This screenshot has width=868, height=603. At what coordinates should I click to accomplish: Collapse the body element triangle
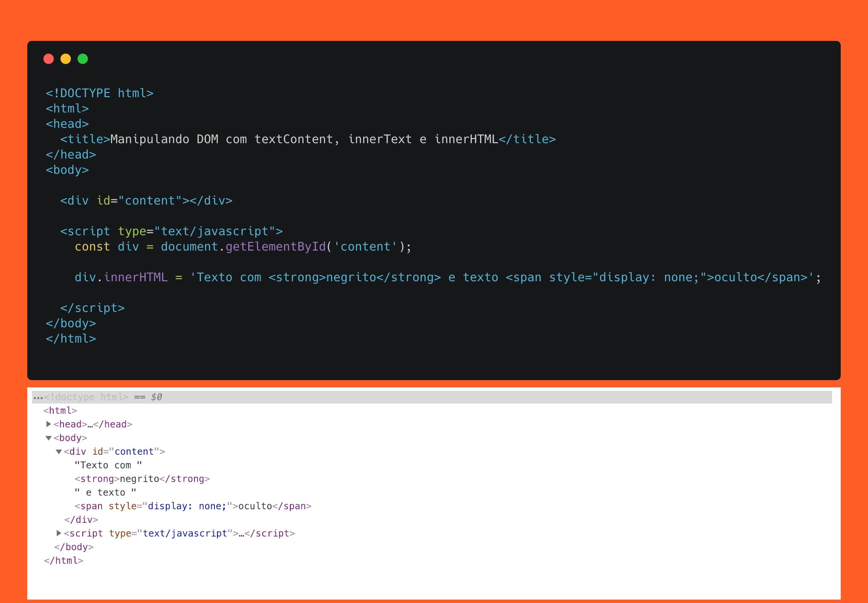49,438
